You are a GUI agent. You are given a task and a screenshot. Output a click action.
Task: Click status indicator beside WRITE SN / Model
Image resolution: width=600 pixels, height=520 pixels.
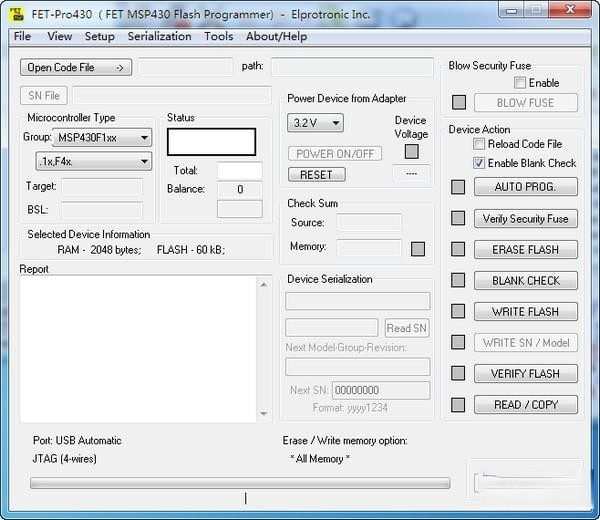click(458, 342)
